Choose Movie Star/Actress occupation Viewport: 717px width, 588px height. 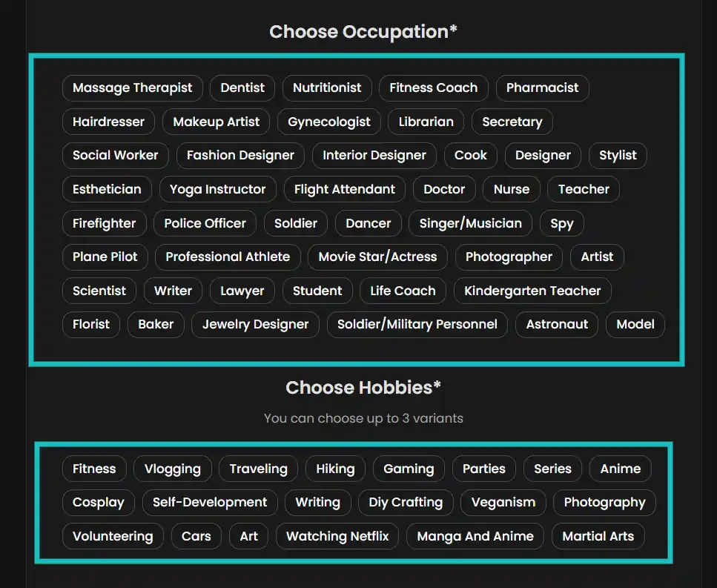377,257
